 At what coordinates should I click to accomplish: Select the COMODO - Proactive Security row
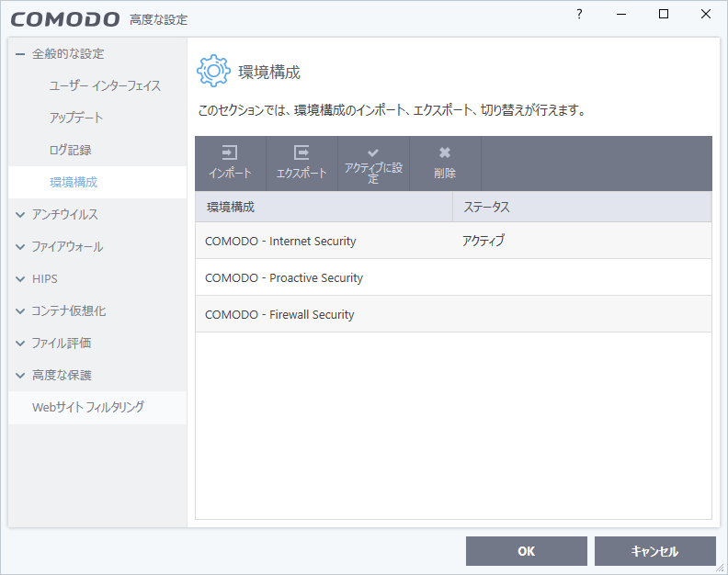tap(284, 277)
